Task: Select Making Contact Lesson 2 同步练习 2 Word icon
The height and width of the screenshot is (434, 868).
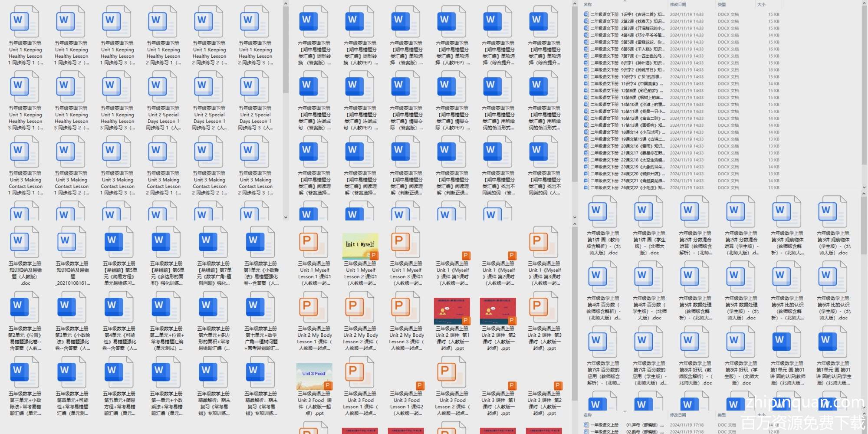Action: click(209, 152)
